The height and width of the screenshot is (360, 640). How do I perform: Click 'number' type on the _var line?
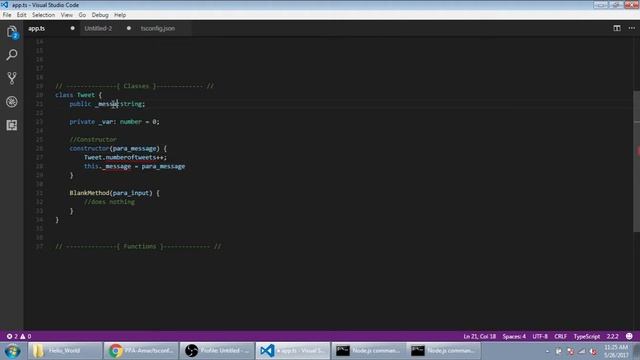pos(131,122)
